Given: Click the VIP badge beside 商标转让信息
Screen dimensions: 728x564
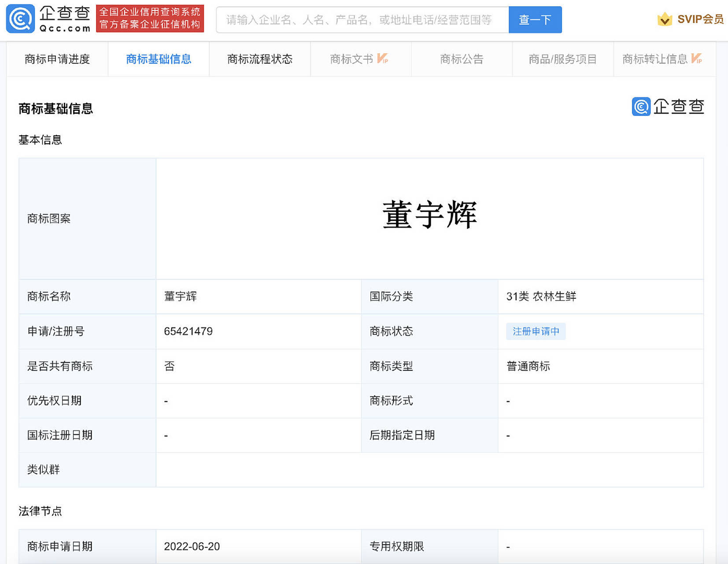Looking at the screenshot, I should [696, 59].
